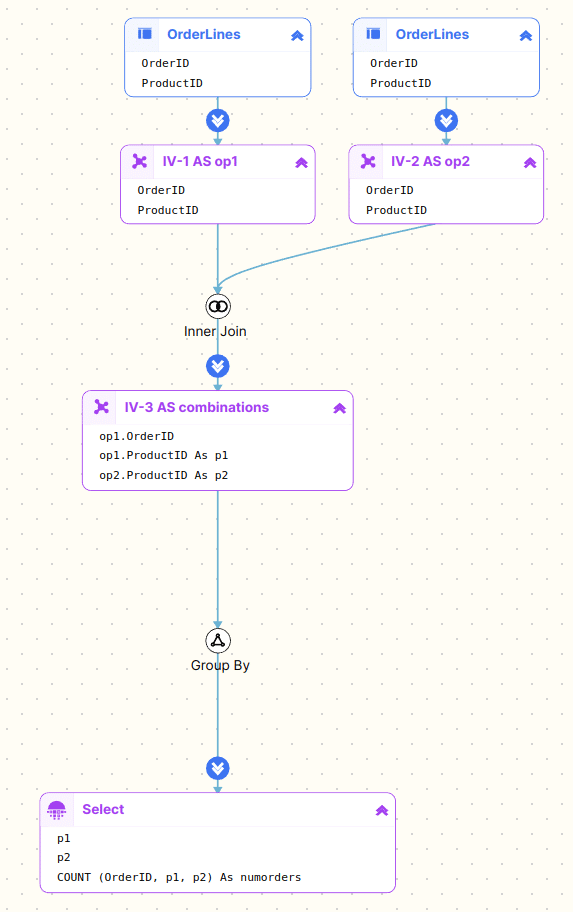The image size is (573, 912).
Task: Click the table icon on left OrderLines node
Action: tap(144, 34)
